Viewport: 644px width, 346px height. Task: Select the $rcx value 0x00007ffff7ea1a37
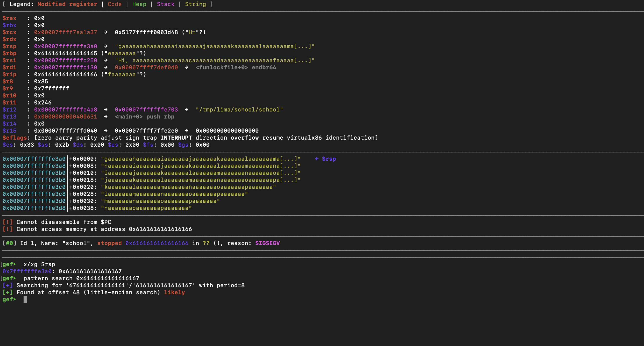click(65, 32)
